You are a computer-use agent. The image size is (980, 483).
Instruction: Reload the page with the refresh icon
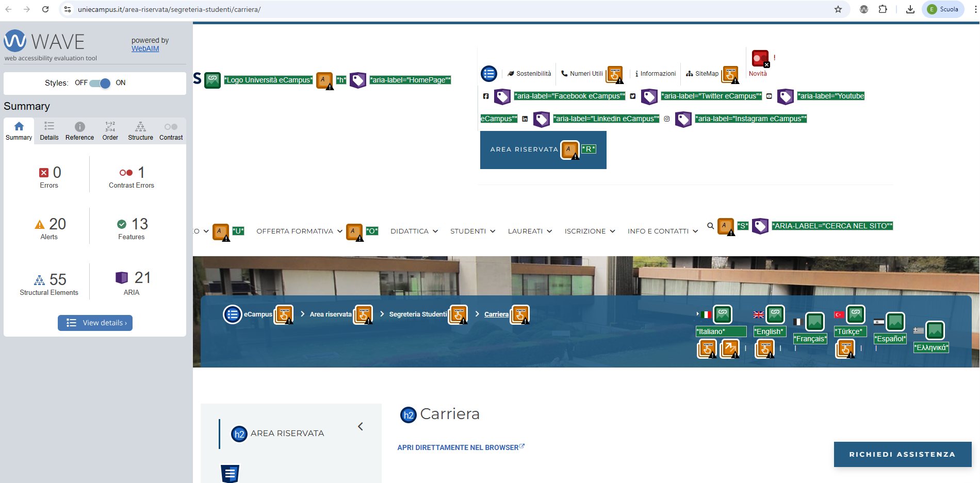45,9
